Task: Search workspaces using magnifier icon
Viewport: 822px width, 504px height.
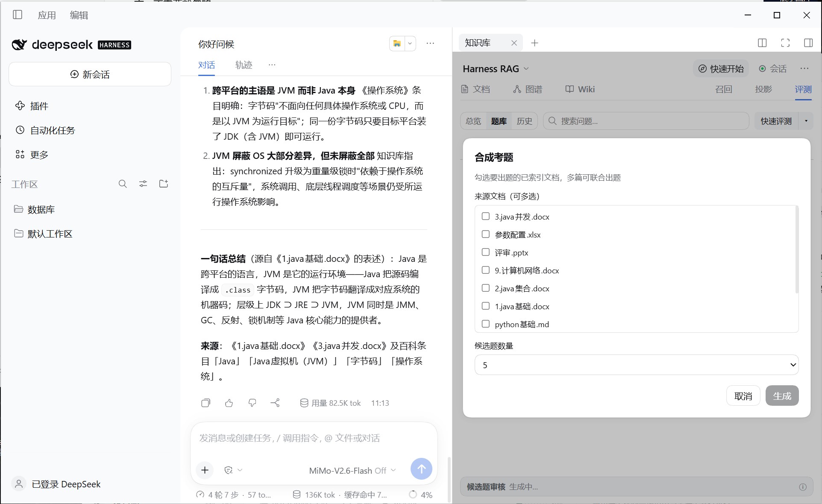Action: [x=123, y=184]
